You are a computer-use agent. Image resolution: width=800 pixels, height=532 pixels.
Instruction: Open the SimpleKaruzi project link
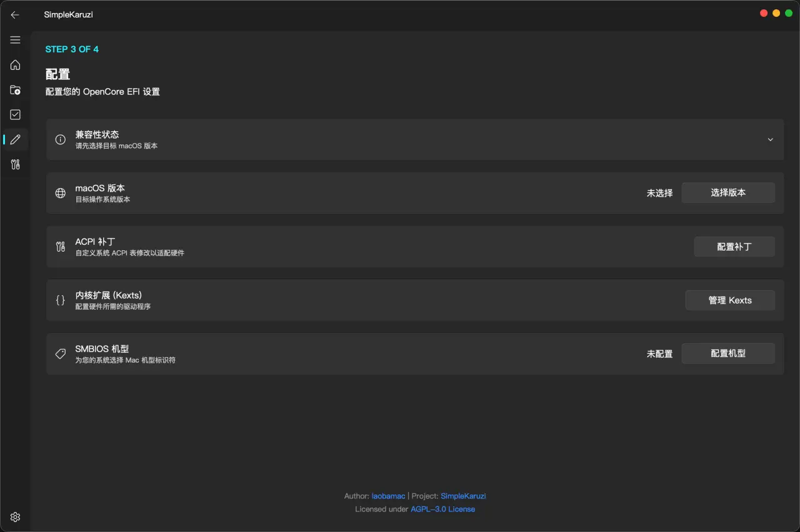pos(463,496)
